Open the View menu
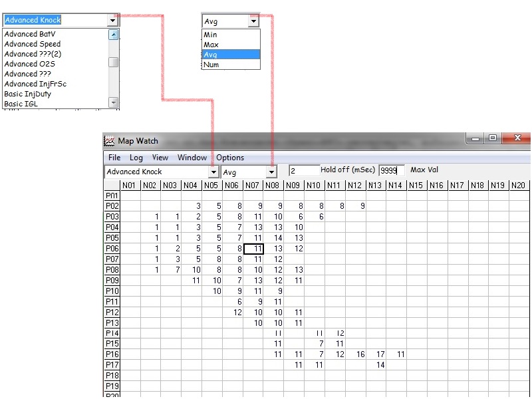Viewport: 532px width, 399px height. tap(160, 158)
